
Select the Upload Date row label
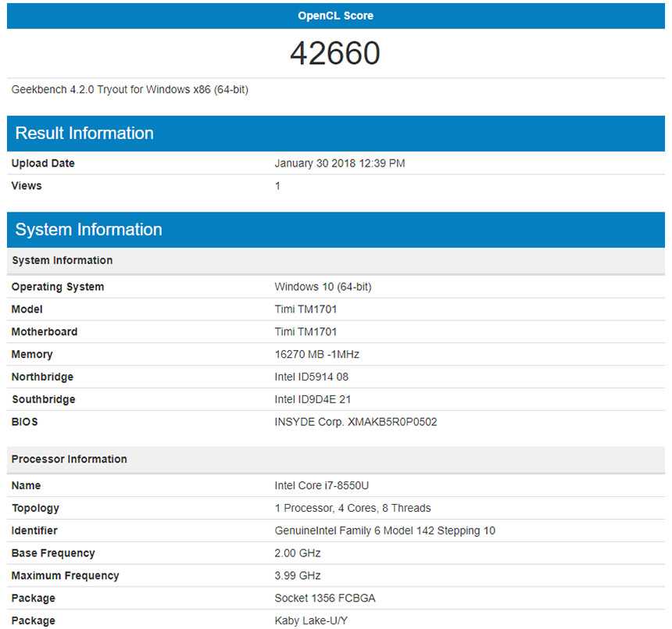[x=43, y=163]
